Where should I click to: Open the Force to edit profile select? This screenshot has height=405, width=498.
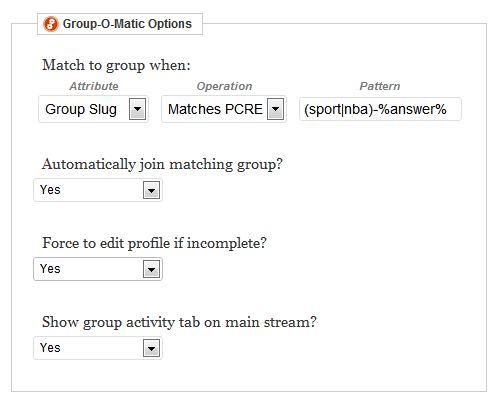click(x=98, y=269)
